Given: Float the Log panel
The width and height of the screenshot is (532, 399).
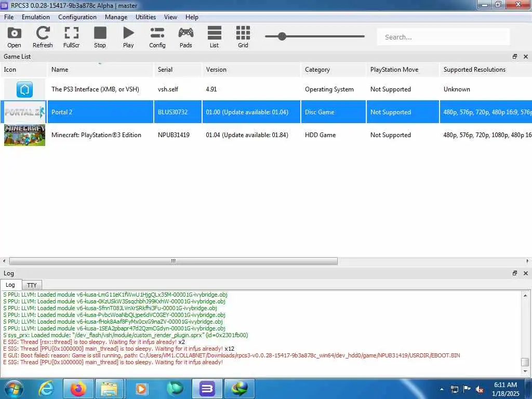Looking at the screenshot, I should 515,273.
